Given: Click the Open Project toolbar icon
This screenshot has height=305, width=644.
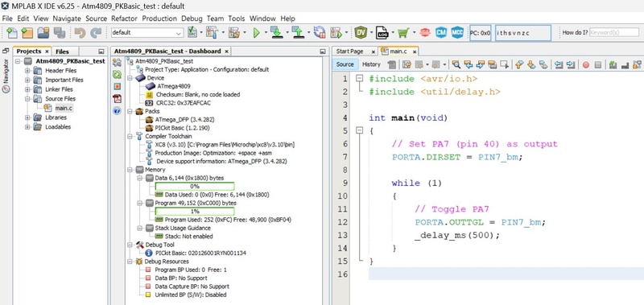Looking at the screenshot, I should click(x=43, y=33).
